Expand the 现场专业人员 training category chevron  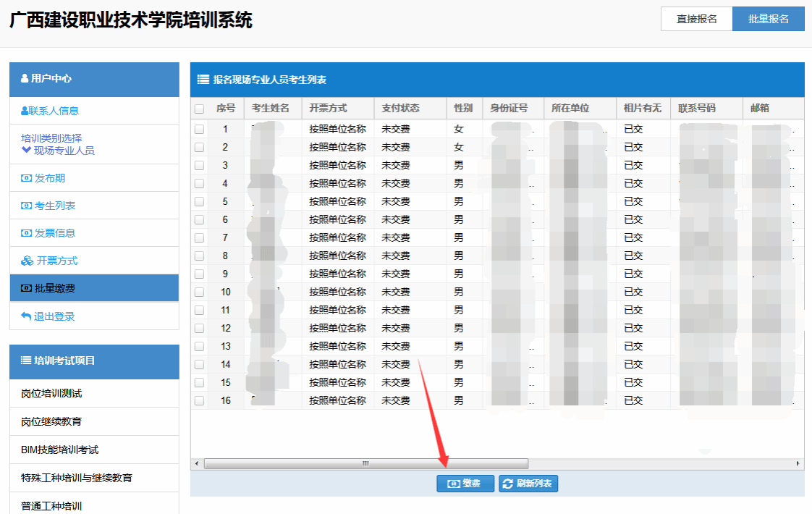tap(26, 151)
